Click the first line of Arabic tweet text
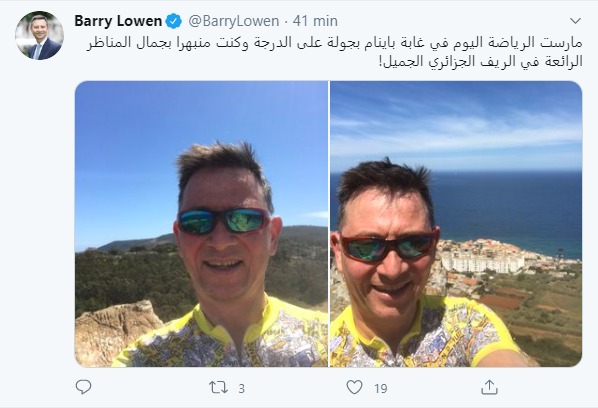This screenshot has height=408, width=598. [x=334, y=43]
